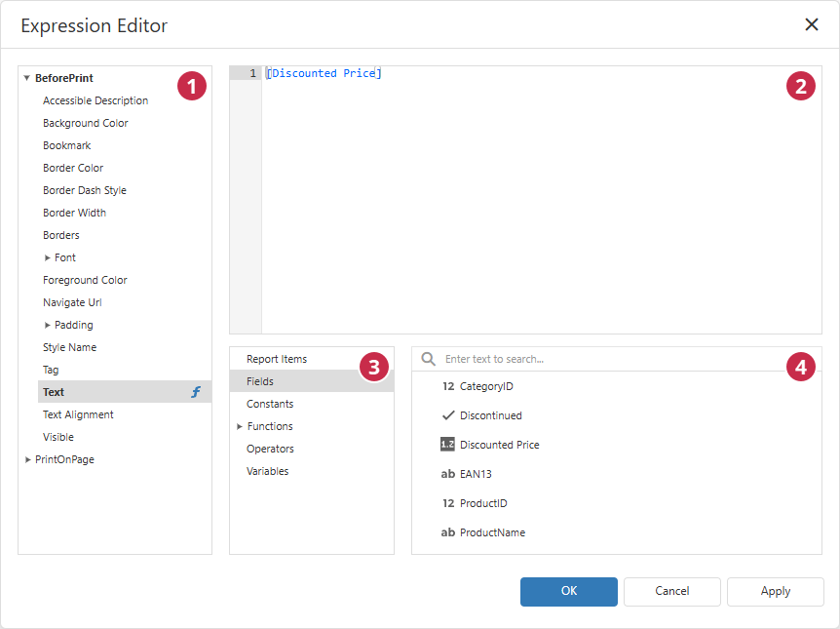Expand the Functions category
The width and height of the screenshot is (840, 629).
[240, 426]
